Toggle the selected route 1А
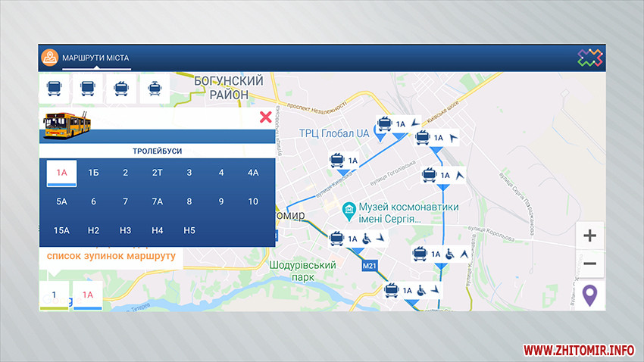This screenshot has width=644, height=362. click(62, 173)
